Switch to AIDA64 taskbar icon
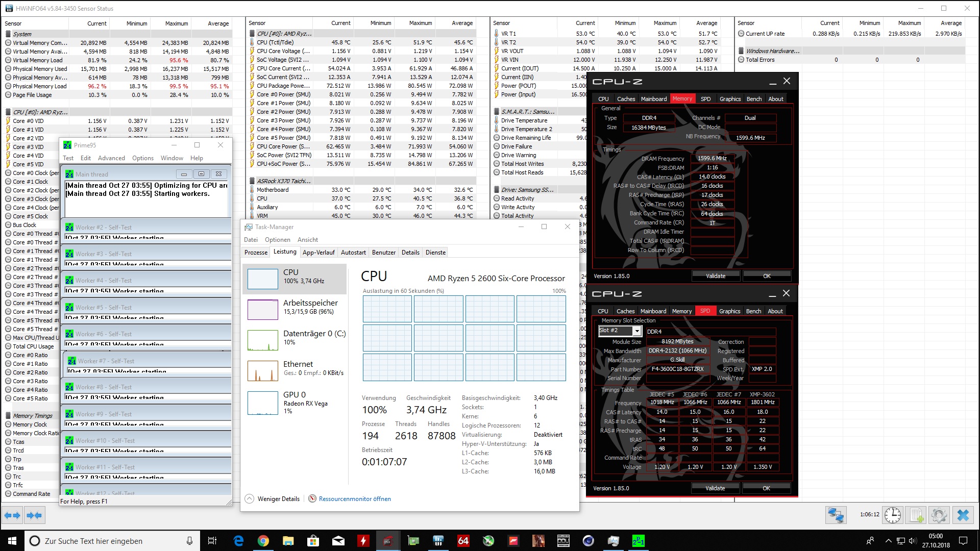 click(463, 541)
